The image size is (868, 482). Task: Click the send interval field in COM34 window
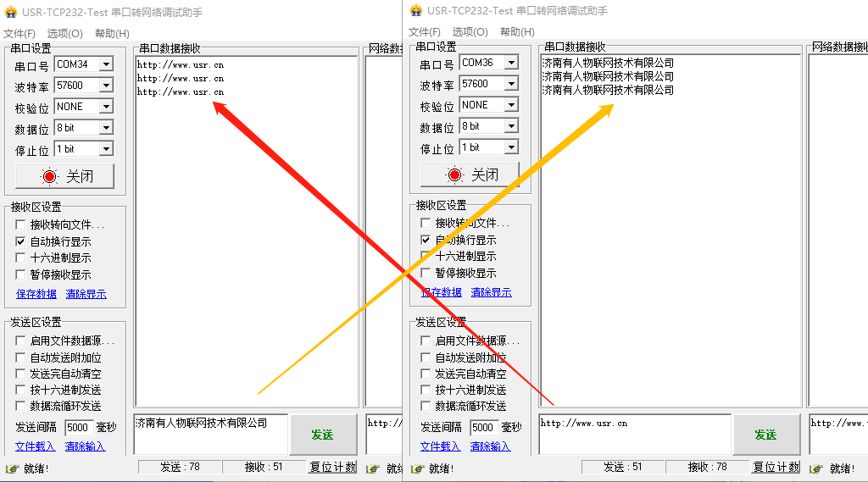click(x=79, y=428)
